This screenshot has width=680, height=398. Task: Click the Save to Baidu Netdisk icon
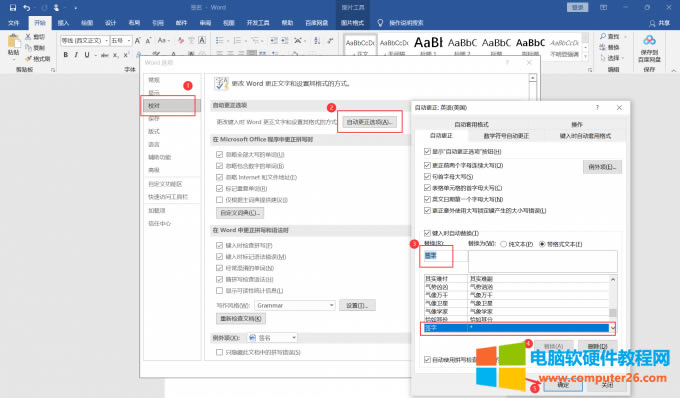click(649, 40)
